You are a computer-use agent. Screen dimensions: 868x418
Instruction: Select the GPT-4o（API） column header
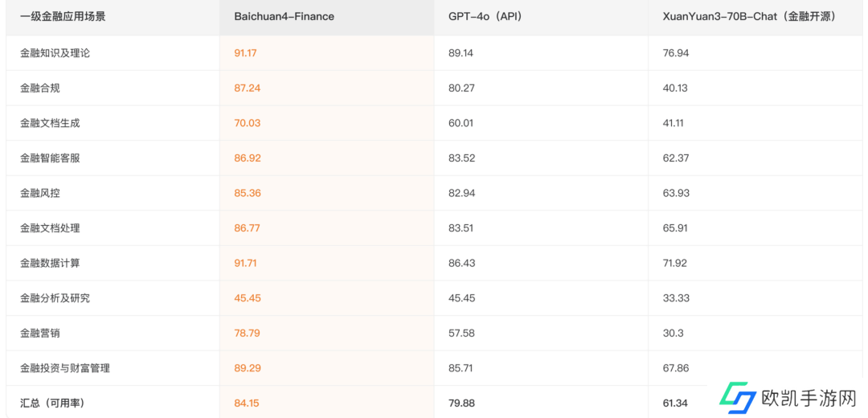click(x=485, y=16)
